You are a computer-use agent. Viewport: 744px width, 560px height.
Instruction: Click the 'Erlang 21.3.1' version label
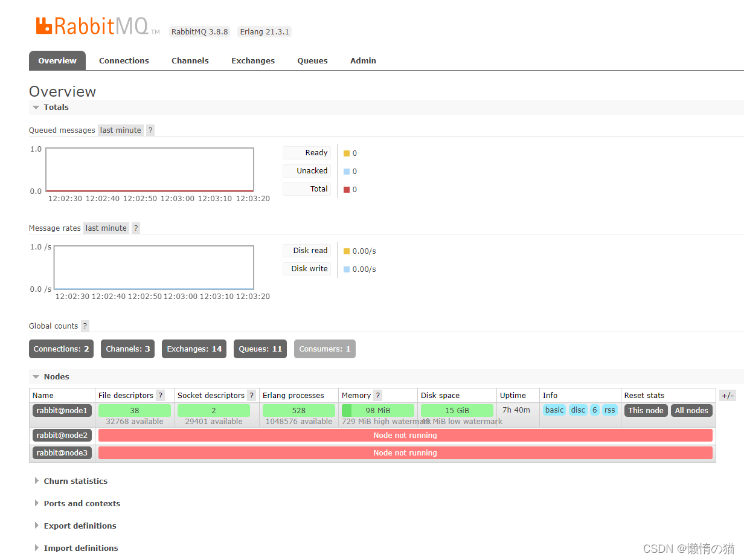pyautogui.click(x=265, y=32)
